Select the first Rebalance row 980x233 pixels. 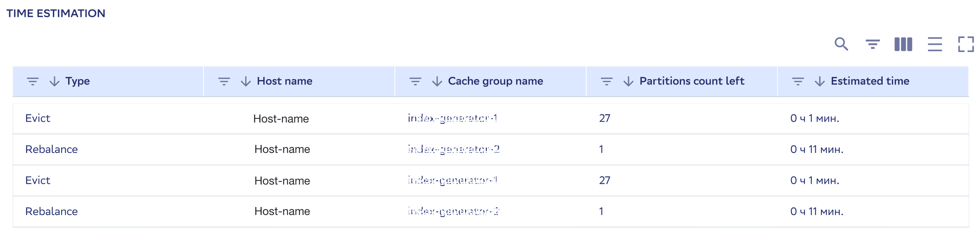[x=51, y=149]
